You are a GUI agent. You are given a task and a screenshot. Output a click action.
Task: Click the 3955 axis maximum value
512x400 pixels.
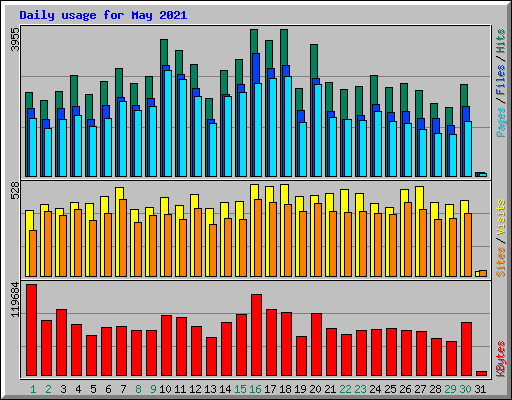(x=15, y=39)
